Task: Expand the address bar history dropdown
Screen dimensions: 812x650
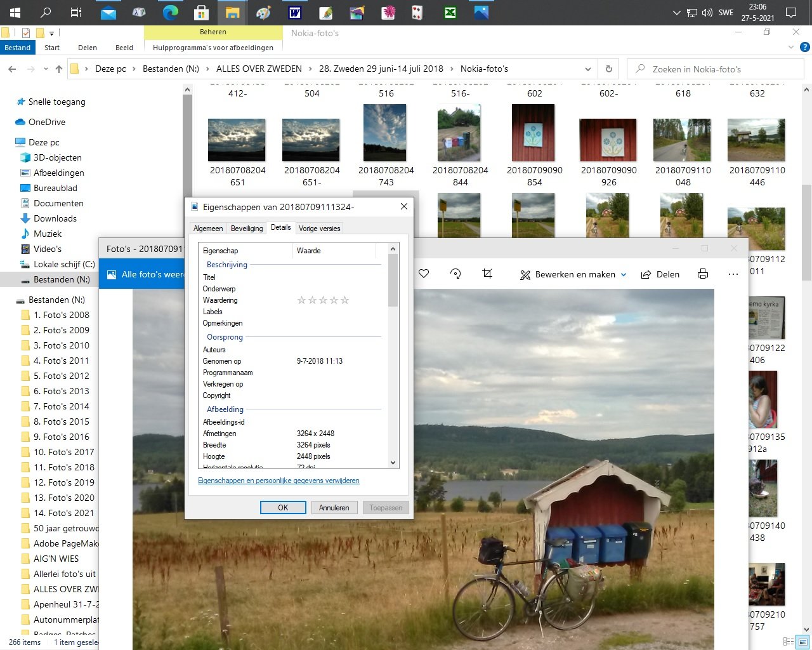Action: pos(588,69)
